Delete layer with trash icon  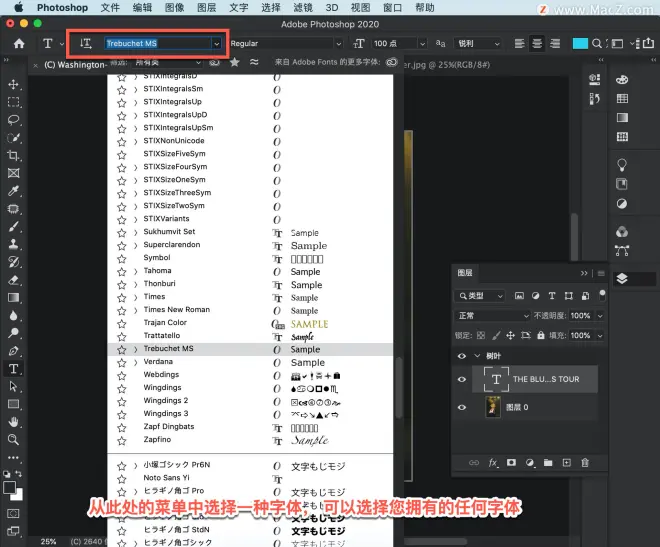585,463
